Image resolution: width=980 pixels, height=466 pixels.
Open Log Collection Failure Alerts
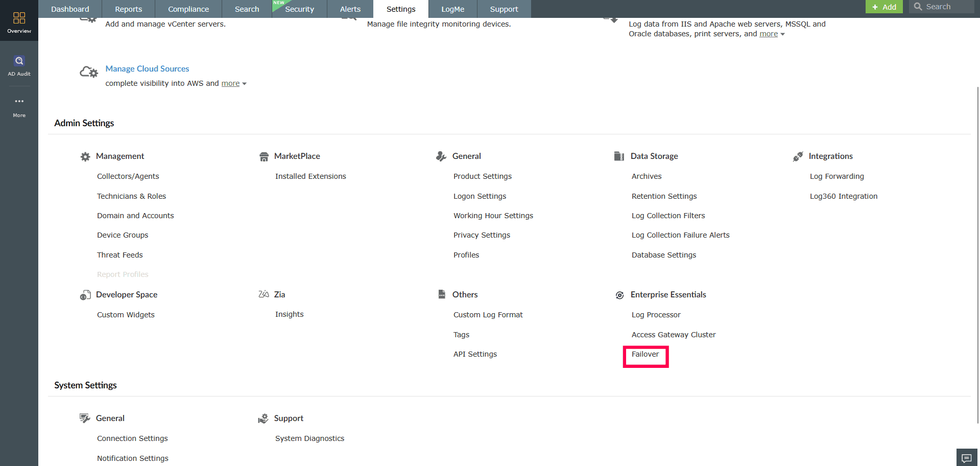point(681,235)
